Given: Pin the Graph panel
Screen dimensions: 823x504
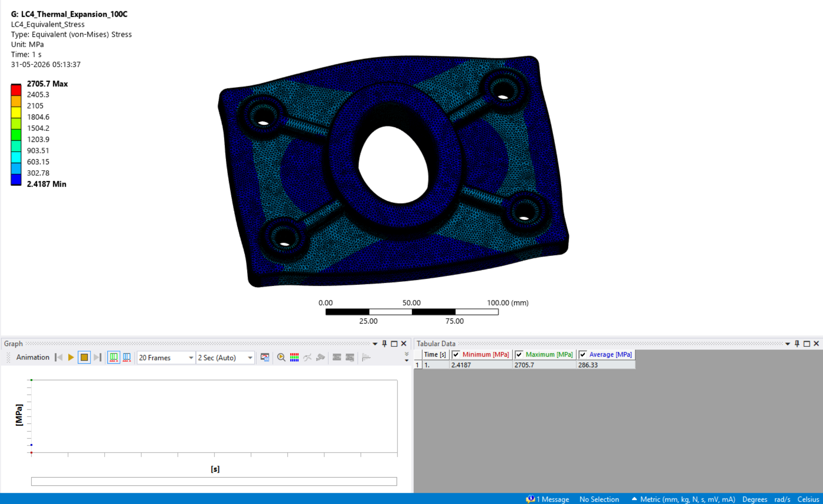Looking at the screenshot, I should pos(384,344).
